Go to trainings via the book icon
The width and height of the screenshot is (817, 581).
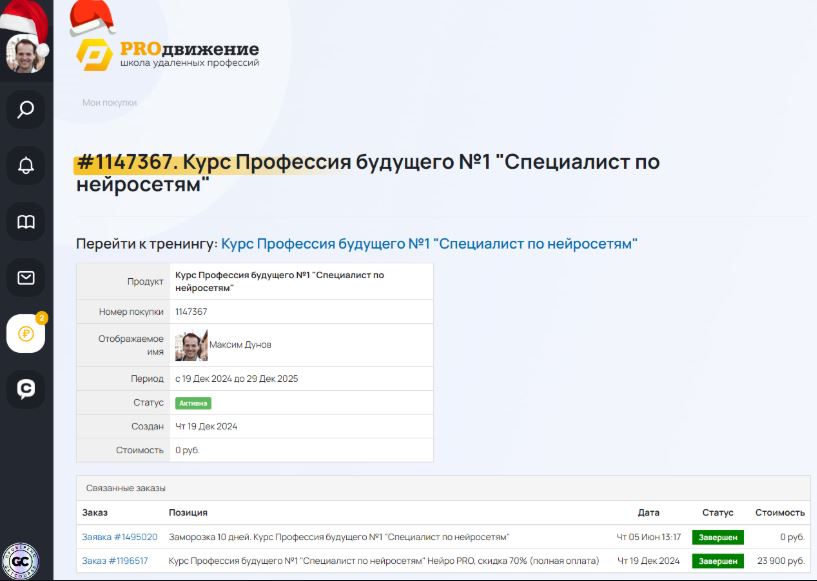(x=26, y=222)
